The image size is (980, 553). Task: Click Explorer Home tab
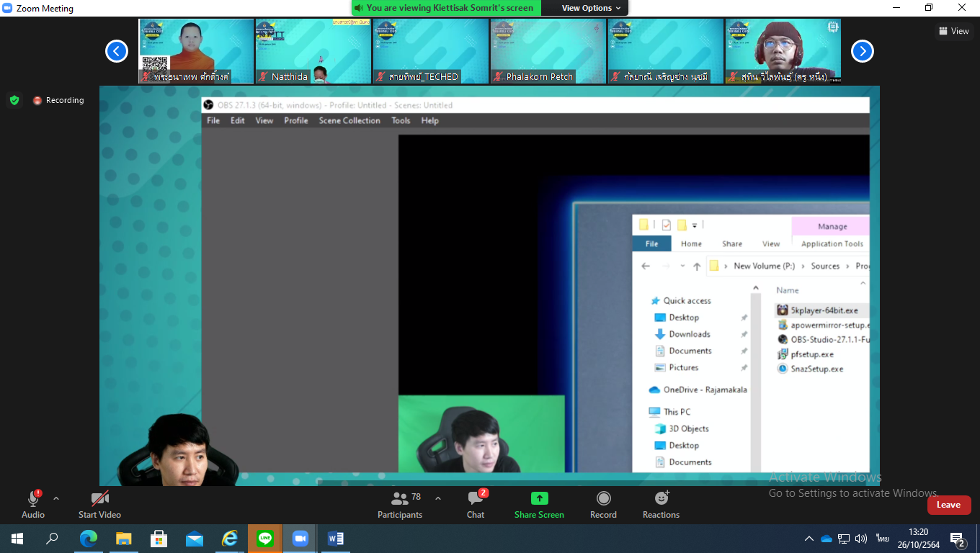click(x=691, y=244)
